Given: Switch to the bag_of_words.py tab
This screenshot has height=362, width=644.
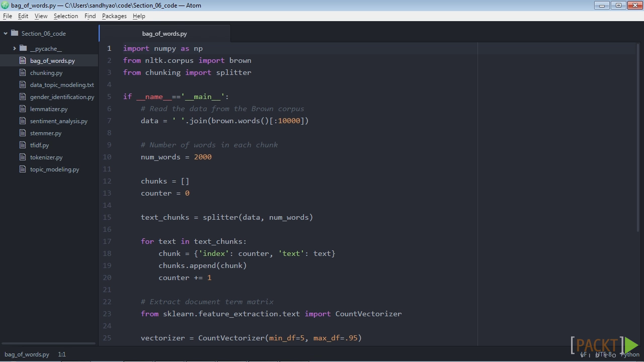Looking at the screenshot, I should click(x=165, y=34).
